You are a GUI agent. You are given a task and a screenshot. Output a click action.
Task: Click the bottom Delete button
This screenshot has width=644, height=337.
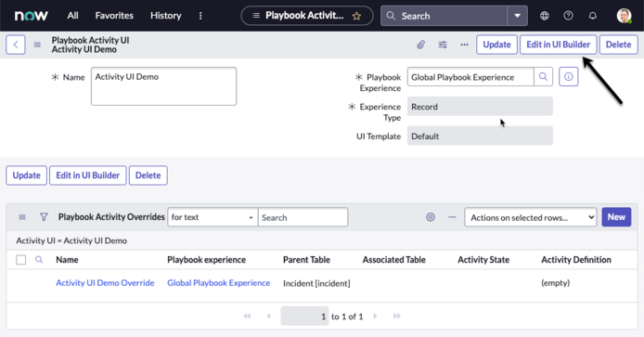(148, 175)
